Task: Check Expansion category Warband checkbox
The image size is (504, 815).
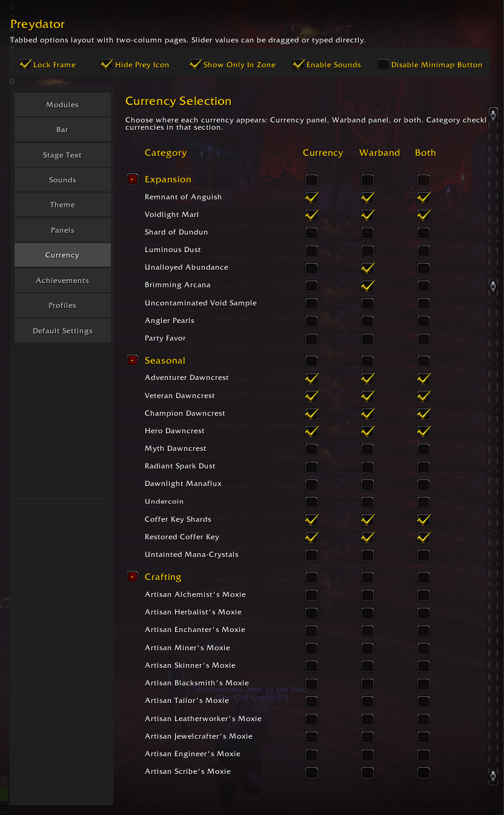Action: (368, 180)
